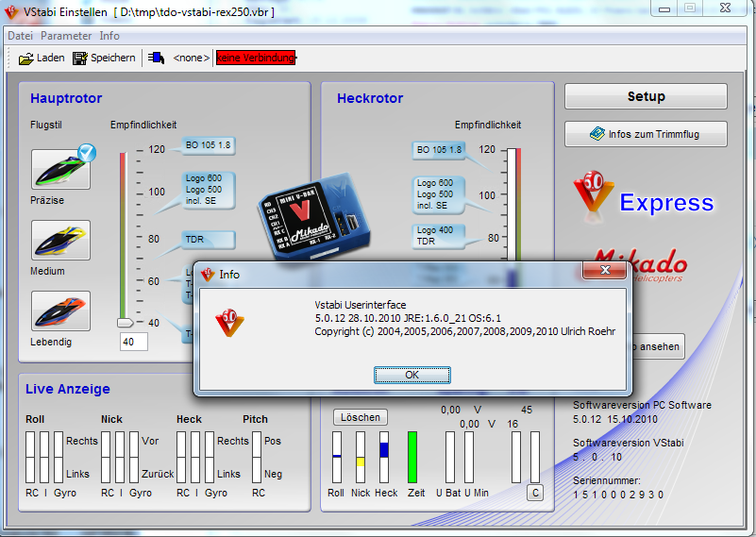
Task: Open the <none> port selector
Action: [191, 58]
